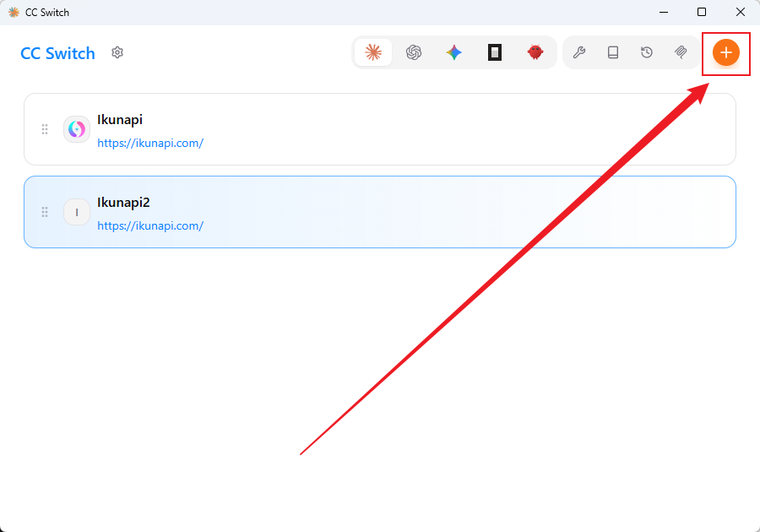Click the Ikunapi2 letter I avatar

click(x=77, y=212)
